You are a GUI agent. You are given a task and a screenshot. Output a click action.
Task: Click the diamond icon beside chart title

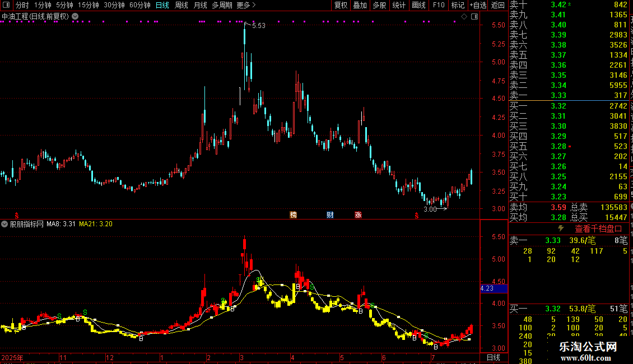pyautogui.click(x=464, y=17)
